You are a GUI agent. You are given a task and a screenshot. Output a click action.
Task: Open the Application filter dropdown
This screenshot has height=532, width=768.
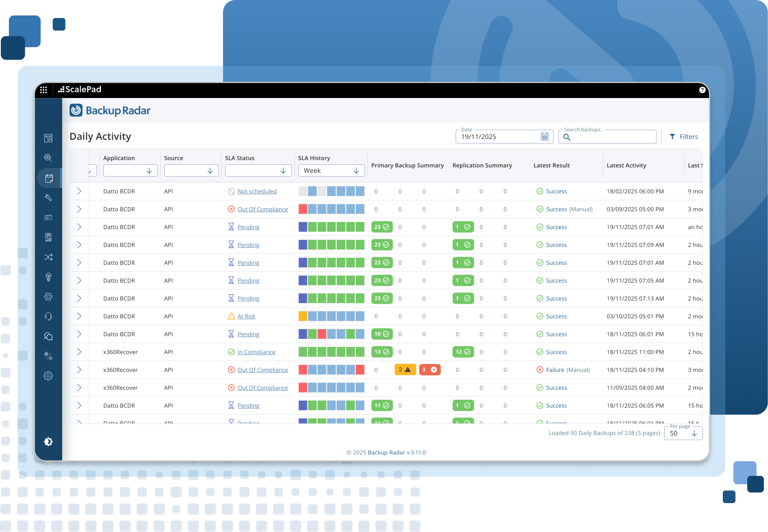click(130, 171)
